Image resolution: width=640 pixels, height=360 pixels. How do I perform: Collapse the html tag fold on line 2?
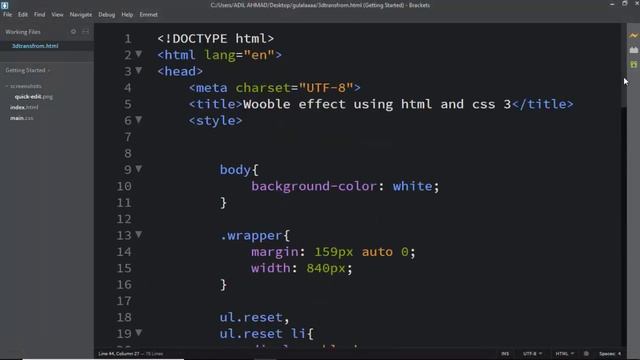(x=139, y=54)
